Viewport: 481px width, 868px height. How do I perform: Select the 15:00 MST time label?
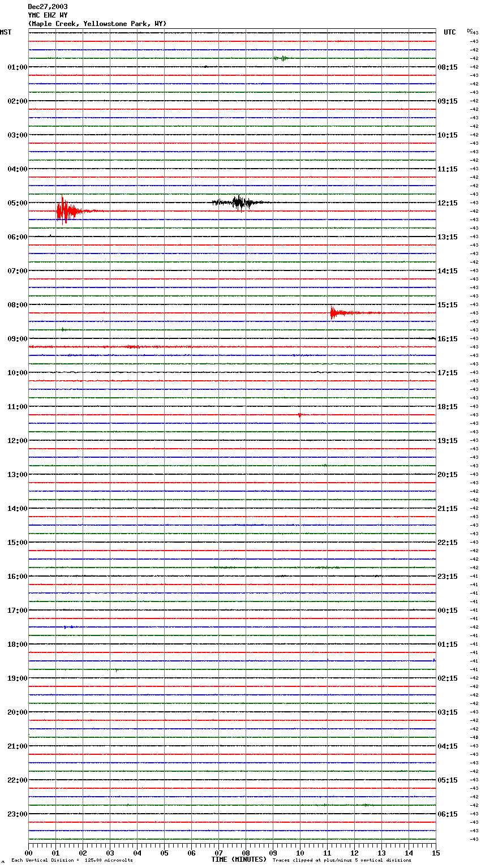click(x=18, y=543)
